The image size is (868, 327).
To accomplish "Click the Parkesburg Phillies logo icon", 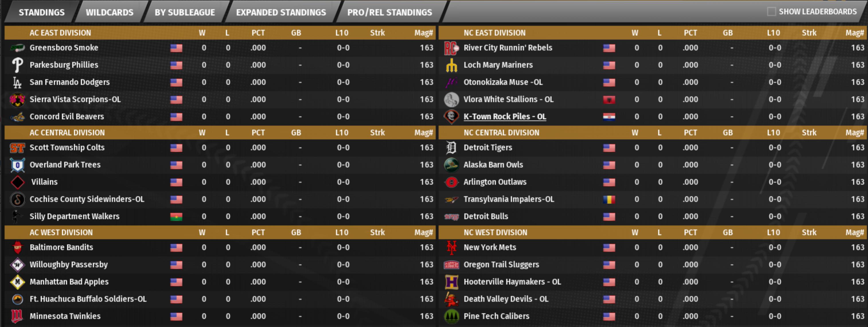I will pos(17,65).
